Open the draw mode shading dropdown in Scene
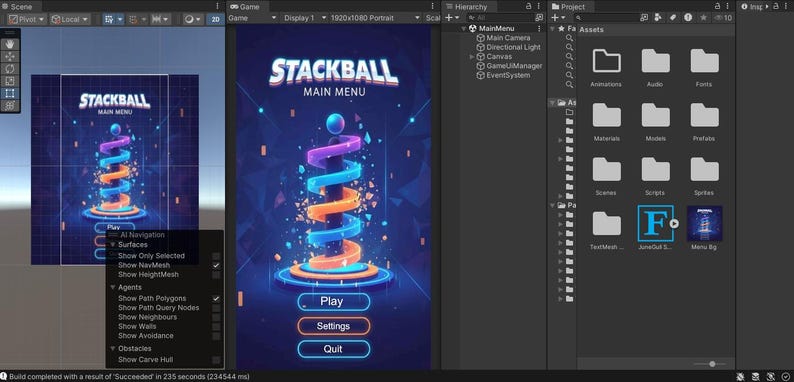The width and height of the screenshot is (794, 382). click(192, 19)
